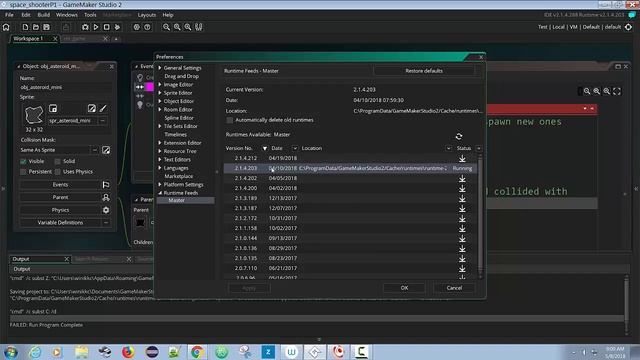Open the Layouts menu

click(x=147, y=15)
